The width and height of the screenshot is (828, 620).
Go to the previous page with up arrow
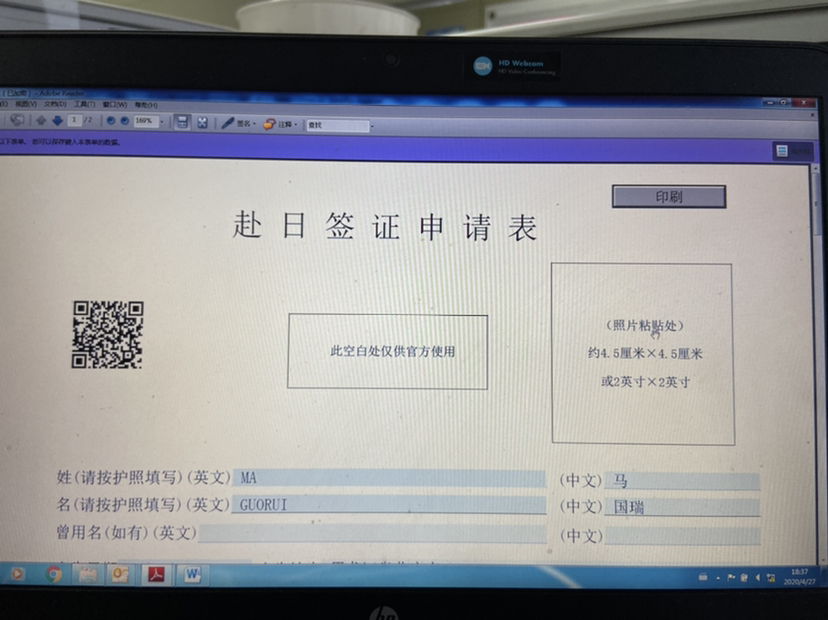[41, 121]
